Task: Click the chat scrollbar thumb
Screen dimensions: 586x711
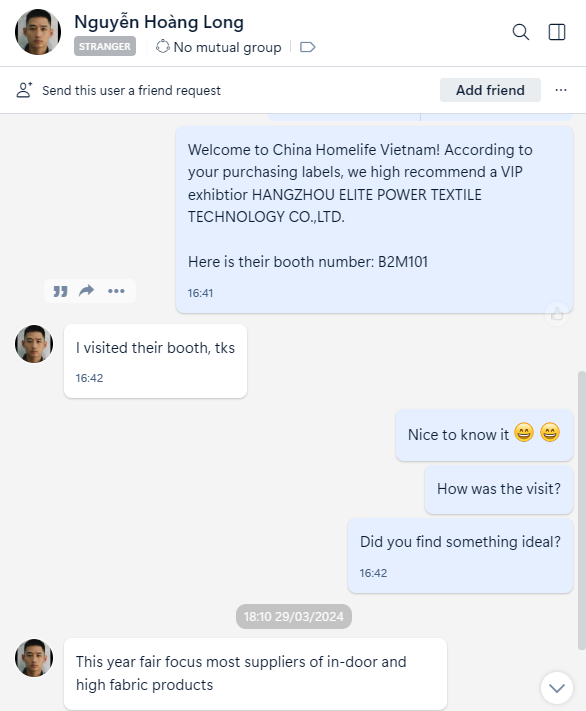Action: (x=581, y=511)
